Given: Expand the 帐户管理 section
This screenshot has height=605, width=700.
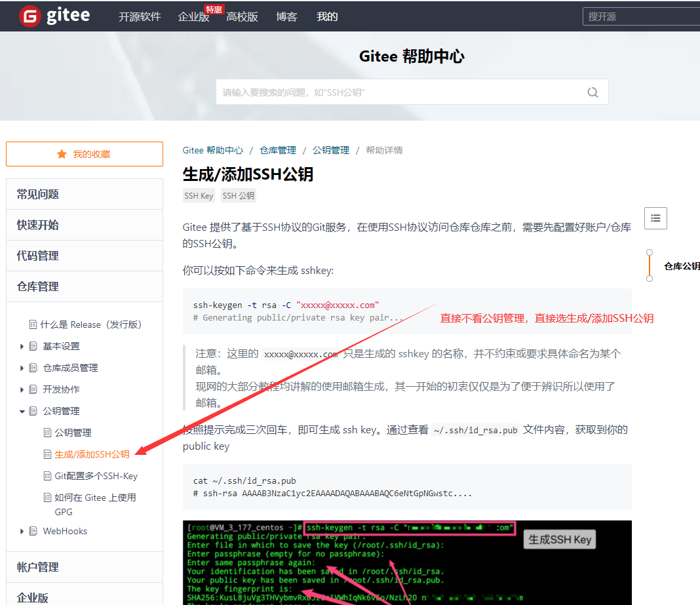Looking at the screenshot, I should click(85, 567).
